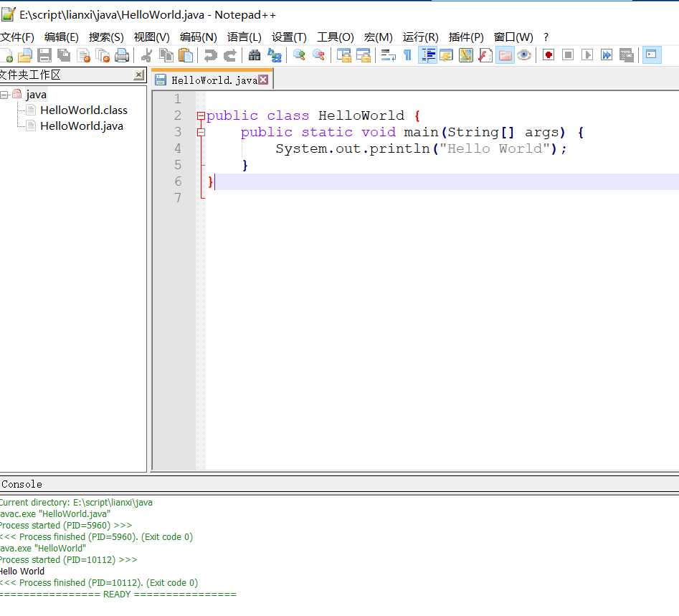The height and width of the screenshot is (616, 679).
Task: Open the 设置(T) menu
Action: click(x=289, y=37)
